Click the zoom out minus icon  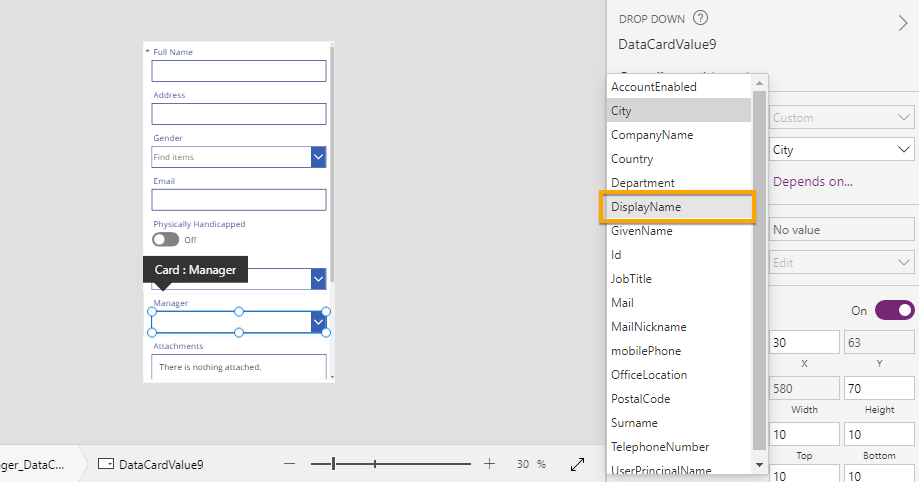tap(290, 464)
